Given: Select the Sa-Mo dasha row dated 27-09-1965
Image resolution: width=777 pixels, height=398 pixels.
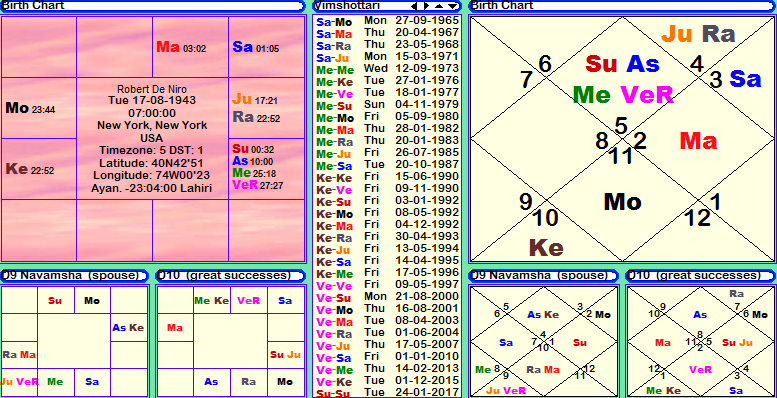Looking at the screenshot, I should coord(387,21).
